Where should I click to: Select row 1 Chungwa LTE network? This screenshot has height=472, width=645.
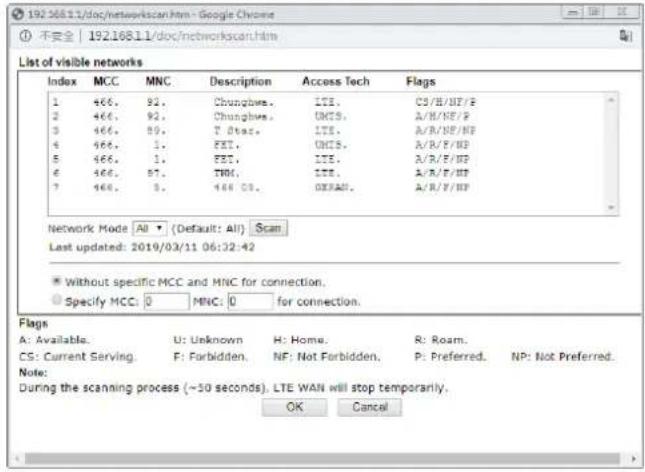tap(263, 102)
